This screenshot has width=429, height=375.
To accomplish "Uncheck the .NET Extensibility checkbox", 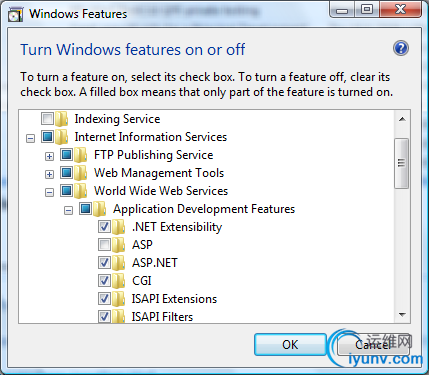I will tap(104, 227).
